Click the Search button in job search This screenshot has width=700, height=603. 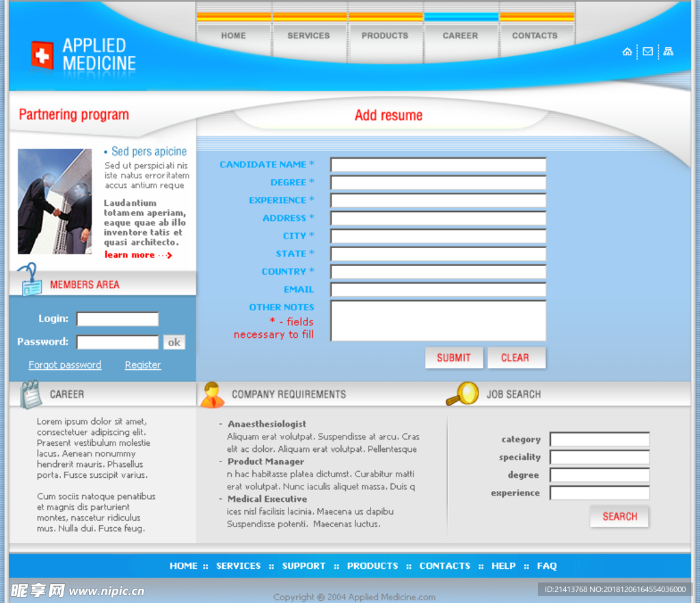click(x=619, y=517)
